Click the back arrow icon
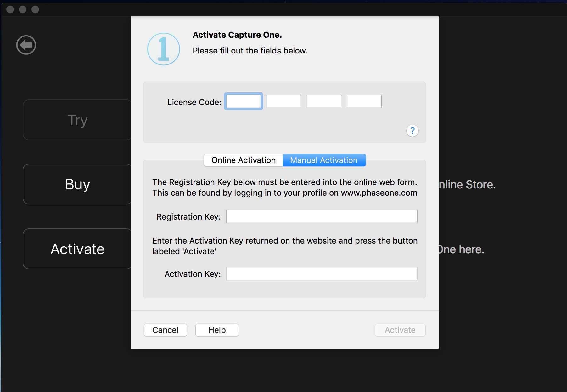This screenshot has height=392, width=567. 26,45
